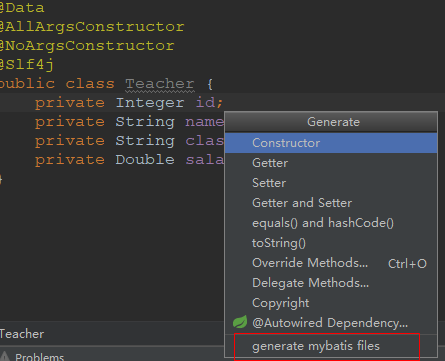Choose Copyright in Generate menu
Screen dimensions: 445x361
pyautogui.click(x=331, y=303)
